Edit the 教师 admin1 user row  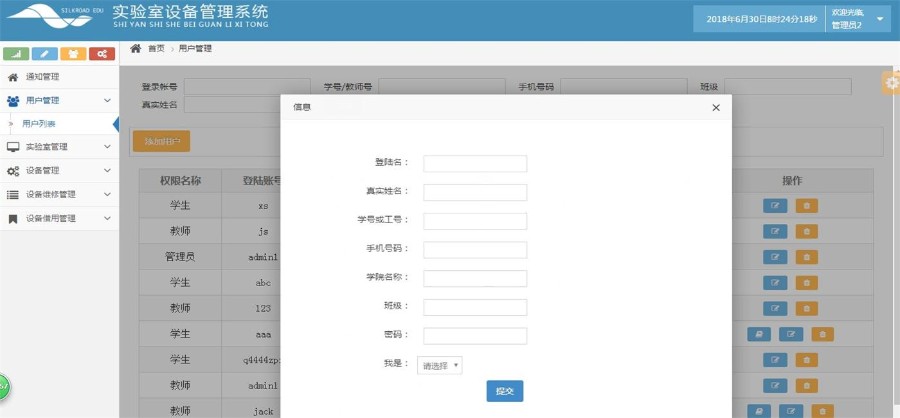click(775, 386)
